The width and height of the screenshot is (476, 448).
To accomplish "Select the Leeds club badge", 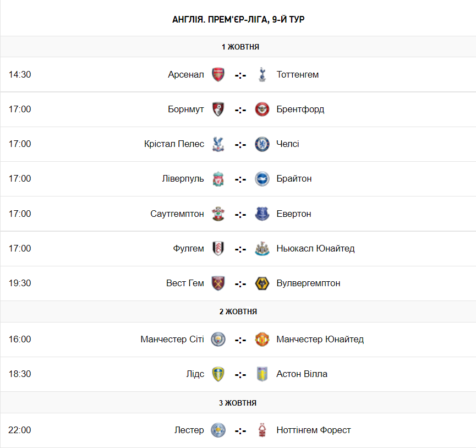I will 218,374.
